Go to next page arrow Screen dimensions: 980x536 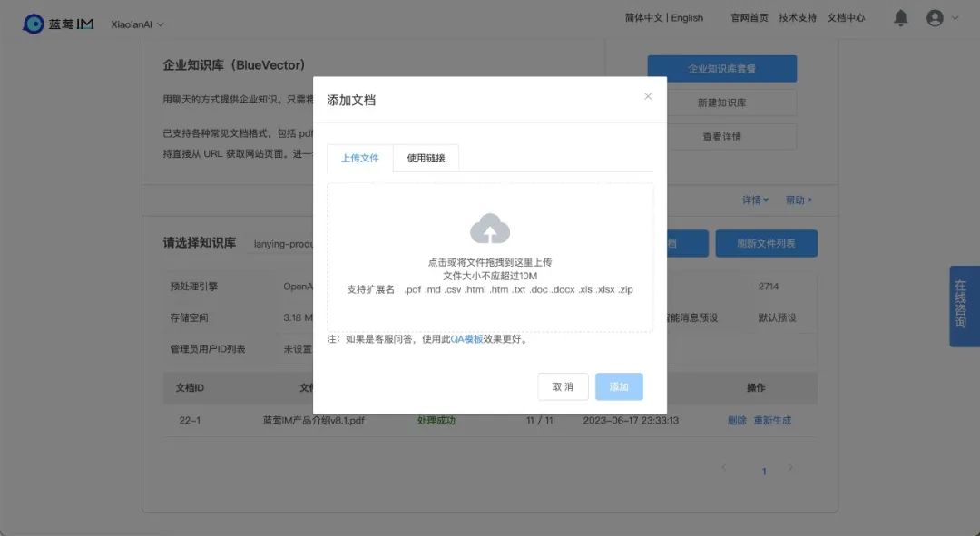tap(790, 467)
